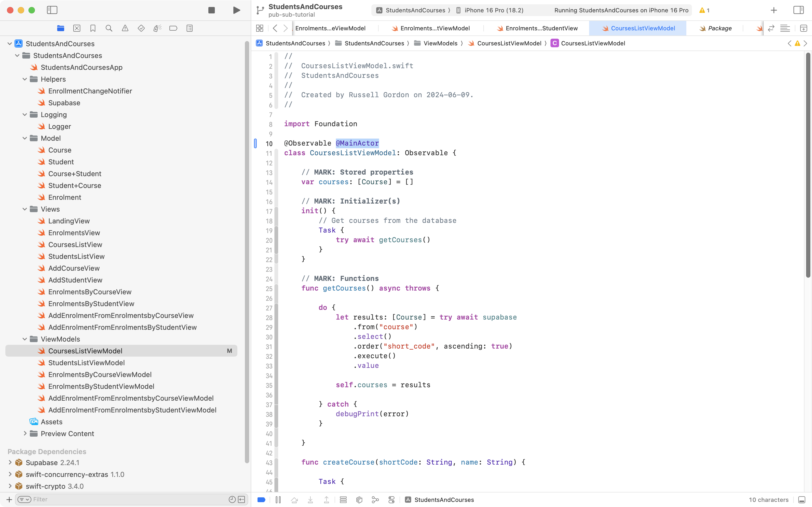Screen dimensions: 812x507
Task: Switch to the Enrolments...StudentView tab
Action: point(541,28)
